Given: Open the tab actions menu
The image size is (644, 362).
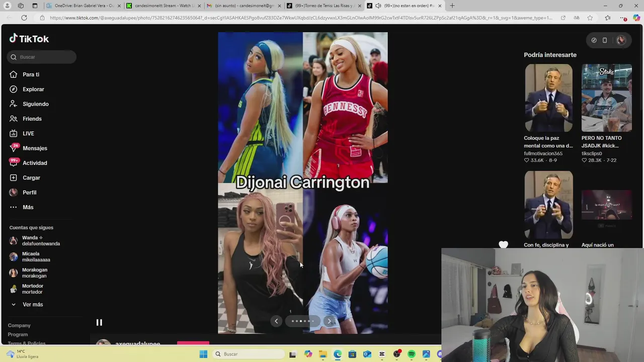Looking at the screenshot, I should coord(35,6).
